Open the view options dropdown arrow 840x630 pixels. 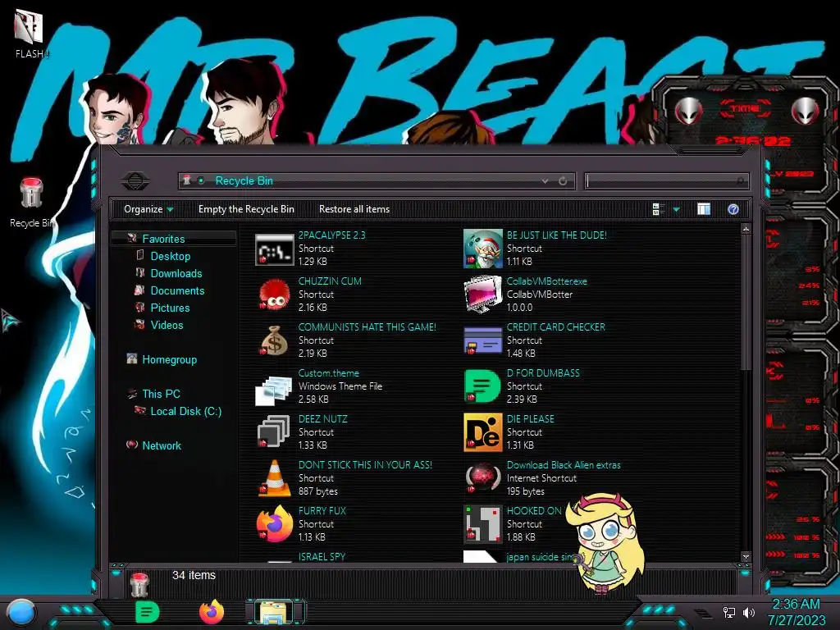pyautogui.click(x=676, y=209)
